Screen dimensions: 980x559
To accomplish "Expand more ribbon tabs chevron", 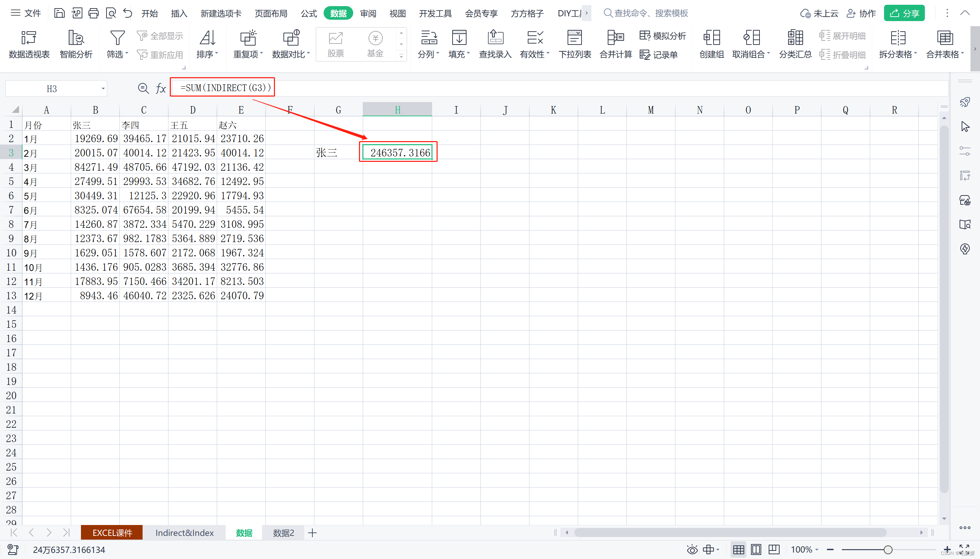I will click(586, 13).
